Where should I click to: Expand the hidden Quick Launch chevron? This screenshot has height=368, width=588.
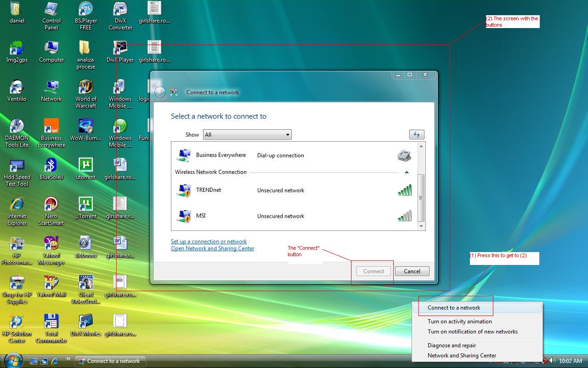(68, 359)
